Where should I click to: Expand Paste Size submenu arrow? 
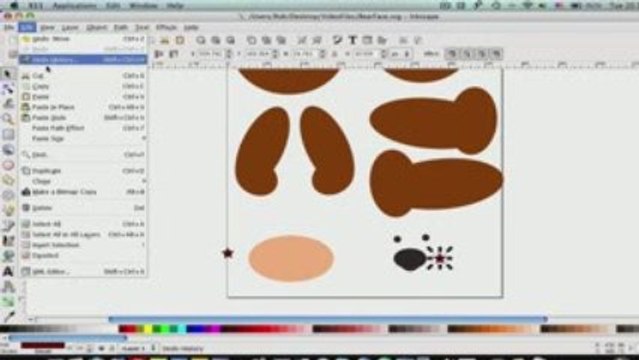(x=143, y=139)
